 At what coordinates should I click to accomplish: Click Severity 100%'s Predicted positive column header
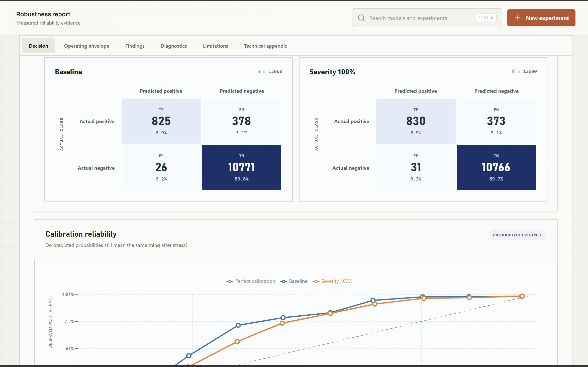click(x=416, y=91)
